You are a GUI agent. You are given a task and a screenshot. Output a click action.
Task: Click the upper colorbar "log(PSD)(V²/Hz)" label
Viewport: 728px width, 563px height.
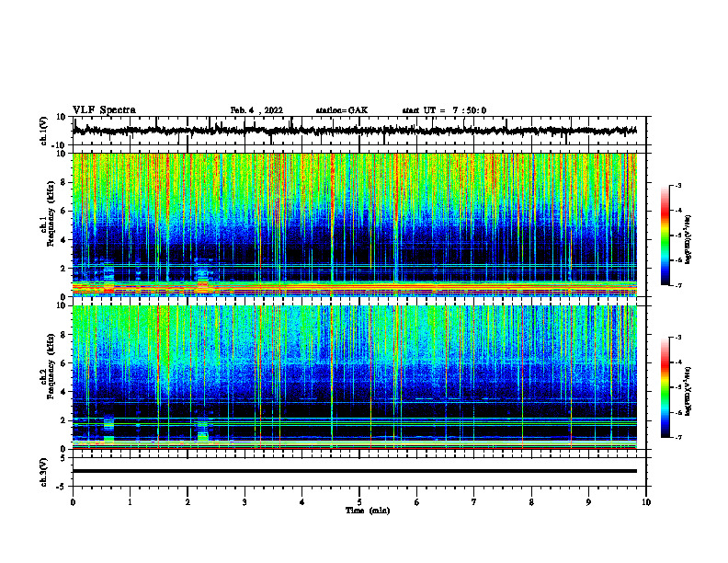point(688,240)
